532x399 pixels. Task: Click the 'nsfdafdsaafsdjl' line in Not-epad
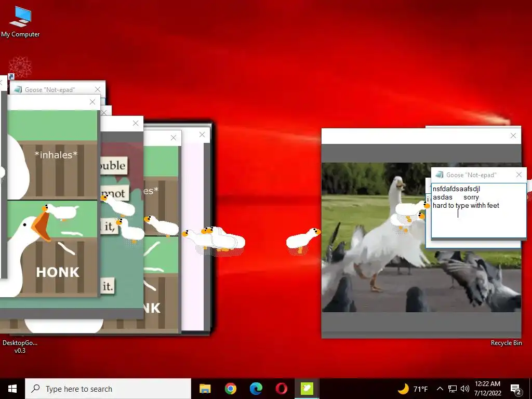(456, 189)
